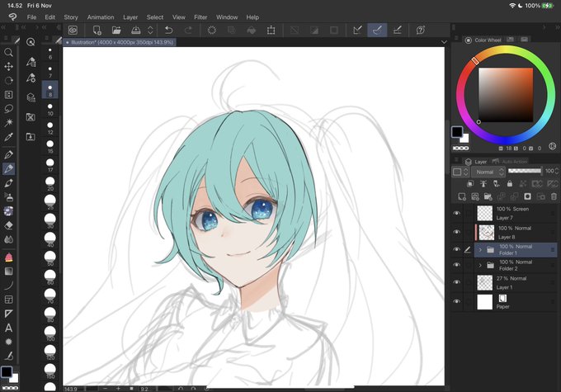Screen dimensions: 561x392
Task: Click the Scale/Rotate transform icon
Action: [271, 31]
